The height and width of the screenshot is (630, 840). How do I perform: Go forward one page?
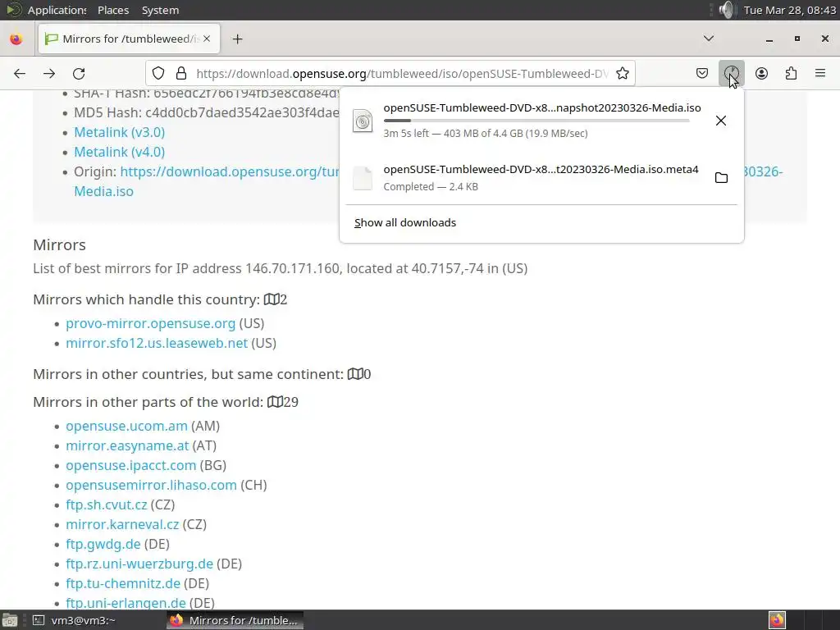point(49,73)
